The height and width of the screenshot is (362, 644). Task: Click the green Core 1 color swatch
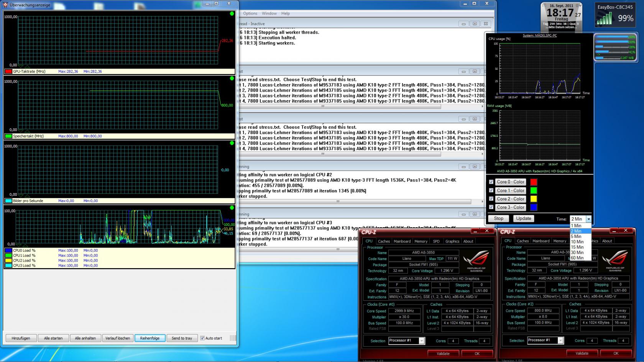tap(534, 190)
